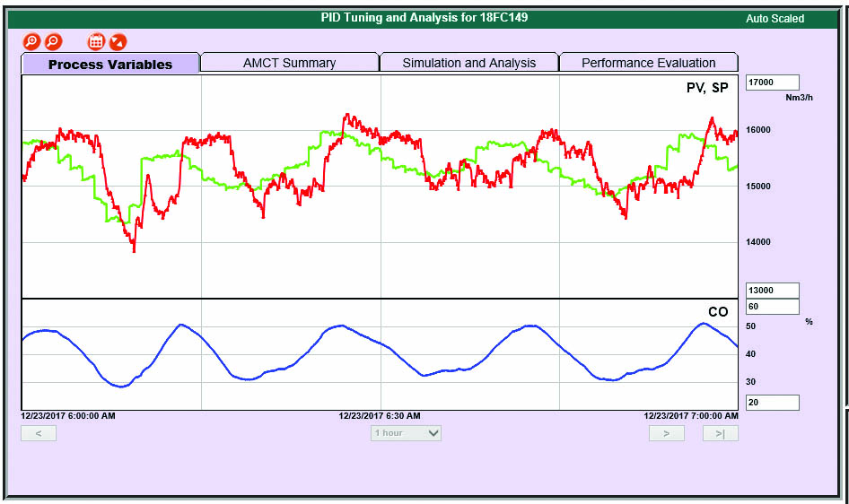Click the CO lower limit field showing 20
Image resolution: width=849 pixels, height=504 pixels.
[x=772, y=403]
